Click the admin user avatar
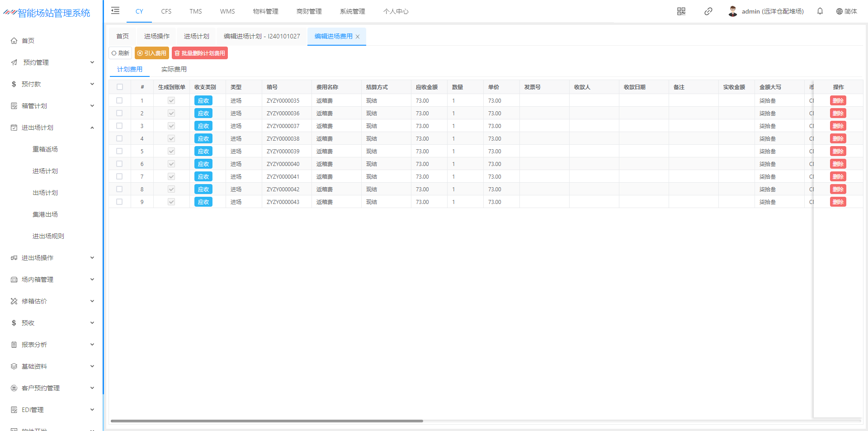 (x=732, y=11)
